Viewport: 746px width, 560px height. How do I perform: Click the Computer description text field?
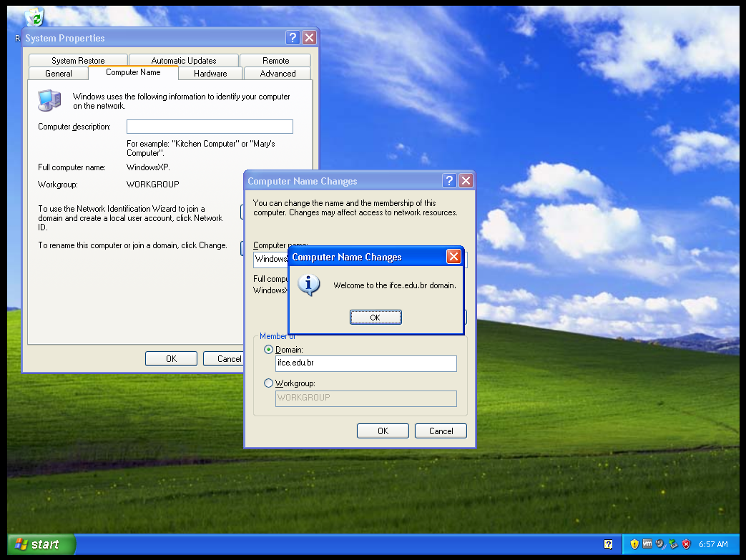tap(210, 127)
